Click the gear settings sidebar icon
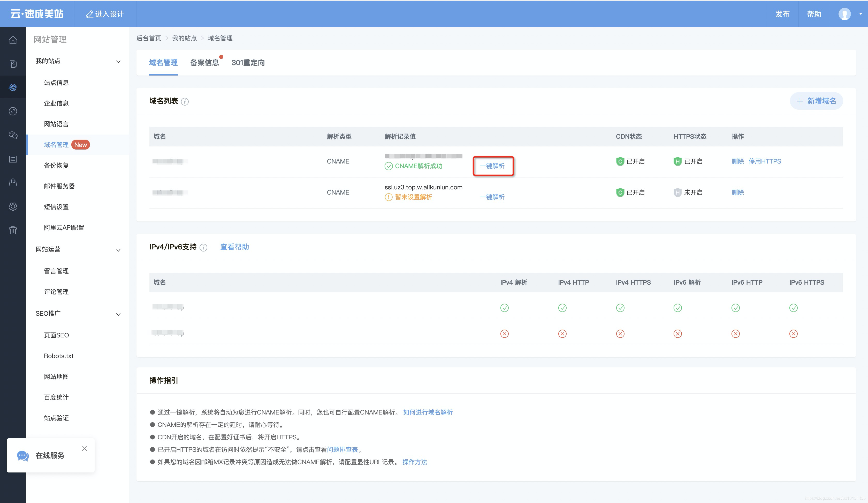Image resolution: width=868 pixels, height=503 pixels. coord(13,206)
